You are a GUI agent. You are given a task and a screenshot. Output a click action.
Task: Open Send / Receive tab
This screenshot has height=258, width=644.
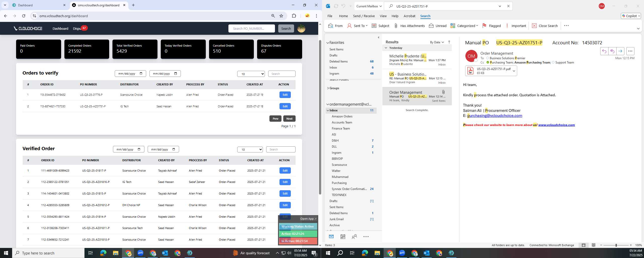364,16
